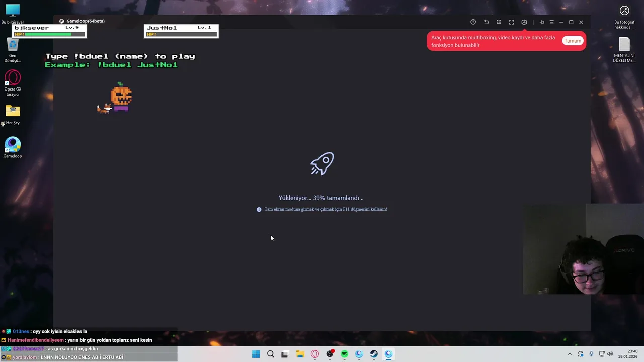Open the clock showing 23:40
The height and width of the screenshot is (362, 644).
(x=628, y=354)
